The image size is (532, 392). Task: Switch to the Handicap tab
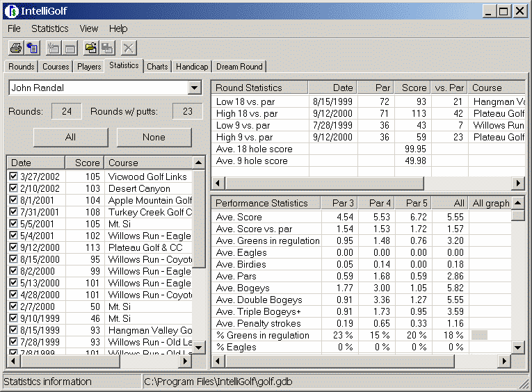click(x=192, y=67)
